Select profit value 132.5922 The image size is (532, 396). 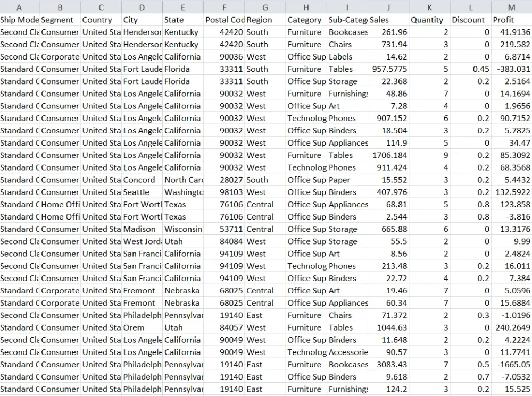point(512,192)
